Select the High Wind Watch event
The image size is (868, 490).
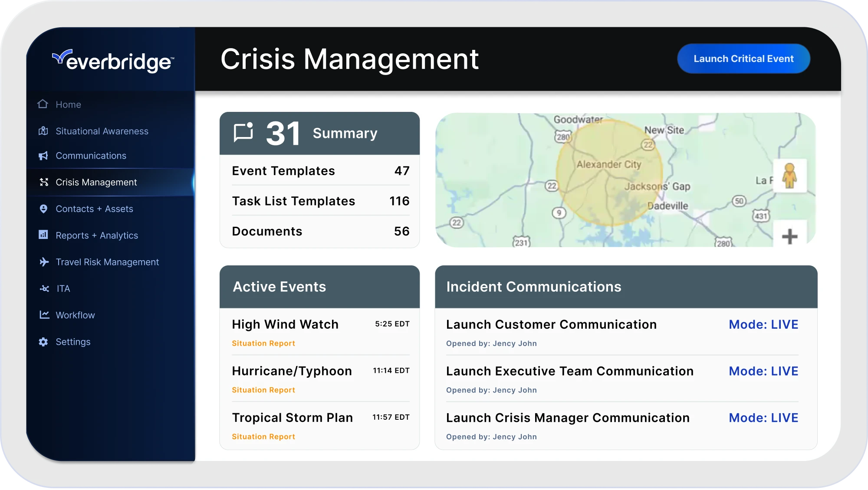coord(285,324)
